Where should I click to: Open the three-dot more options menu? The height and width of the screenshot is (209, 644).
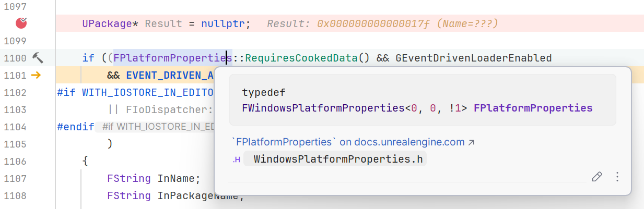(617, 177)
